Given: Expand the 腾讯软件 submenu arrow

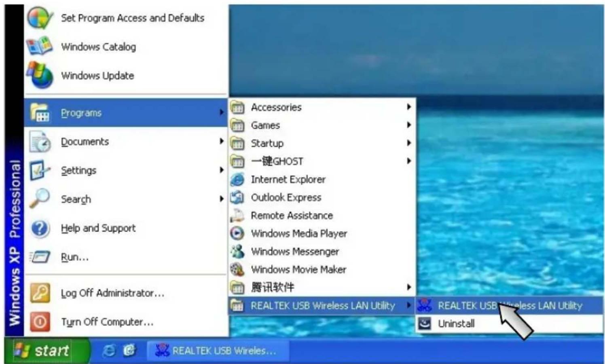Looking at the screenshot, I should 409,287.
